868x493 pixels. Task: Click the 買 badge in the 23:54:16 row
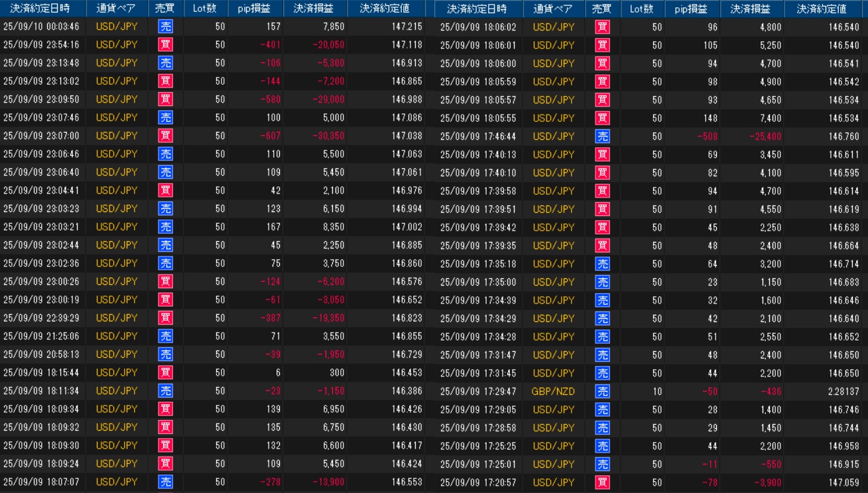point(165,45)
